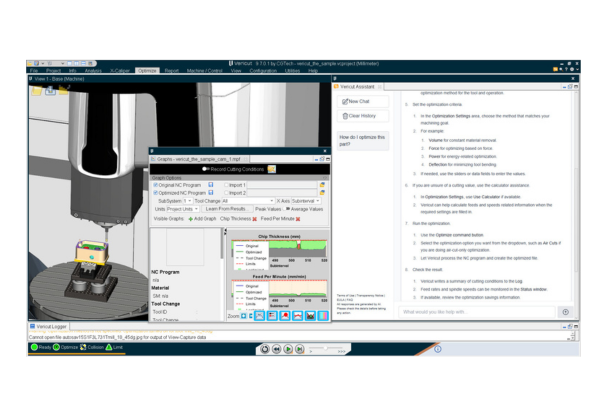
Task: Start a New Chat in Vericut Assistant
Action: click(362, 101)
